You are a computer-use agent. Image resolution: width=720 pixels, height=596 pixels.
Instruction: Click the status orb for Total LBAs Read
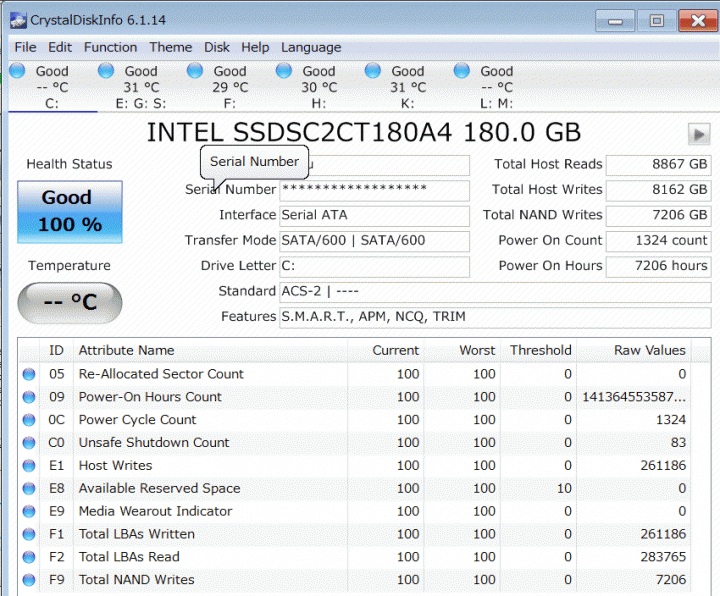pos(28,557)
